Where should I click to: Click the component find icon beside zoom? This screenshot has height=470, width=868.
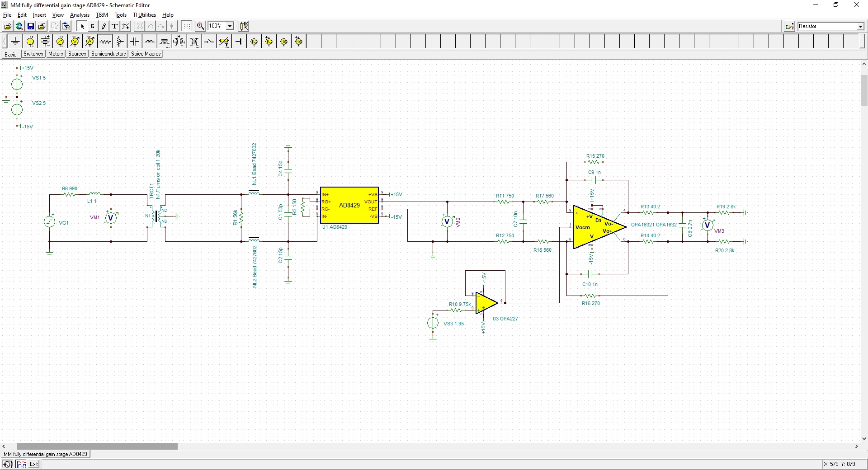pyautogui.click(x=244, y=26)
